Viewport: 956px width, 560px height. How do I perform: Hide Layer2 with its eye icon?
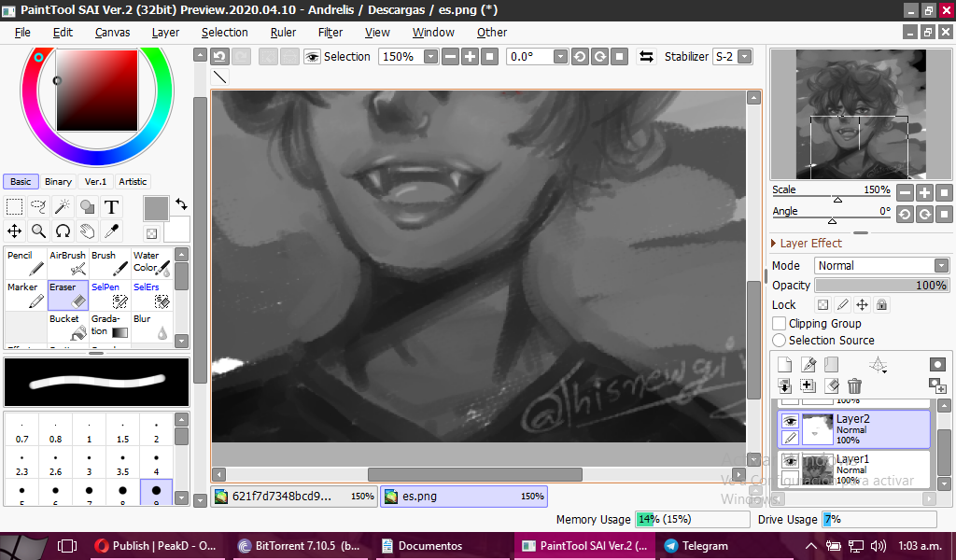790,421
